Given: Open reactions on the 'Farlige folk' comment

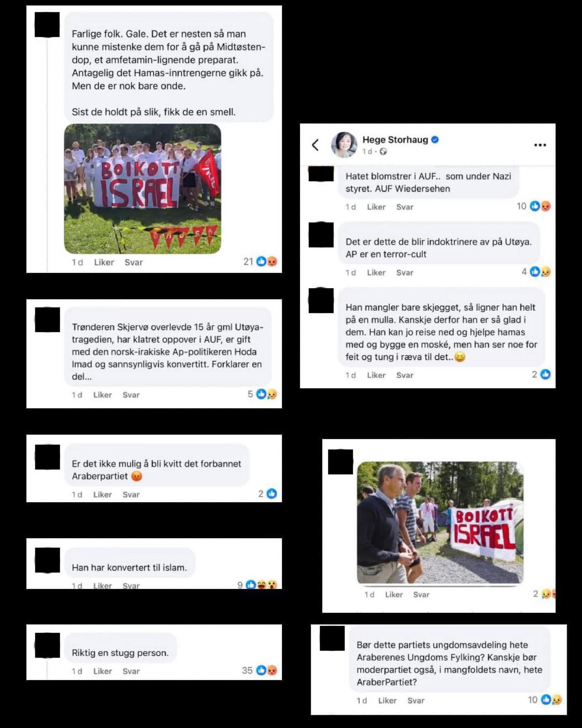Looking at the screenshot, I should point(260,261).
